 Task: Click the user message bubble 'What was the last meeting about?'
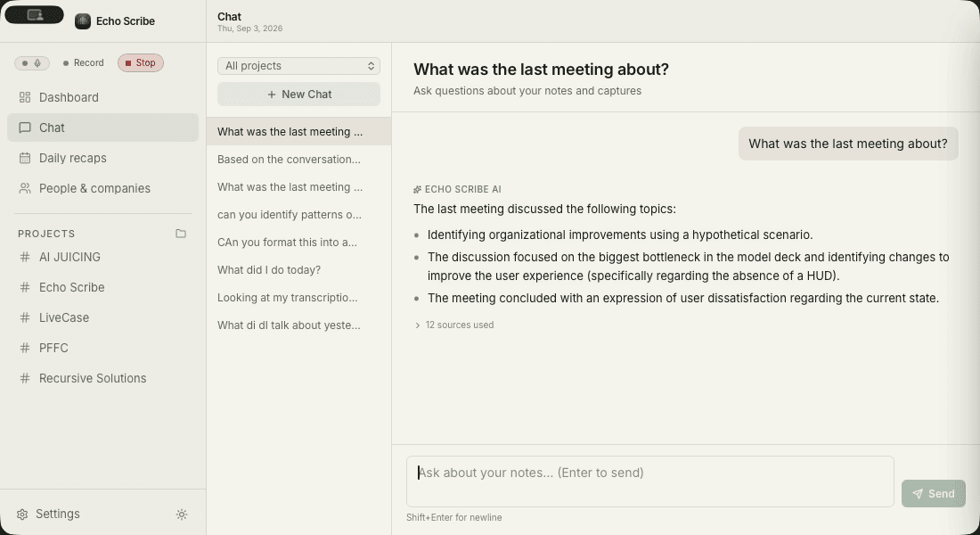[848, 144]
